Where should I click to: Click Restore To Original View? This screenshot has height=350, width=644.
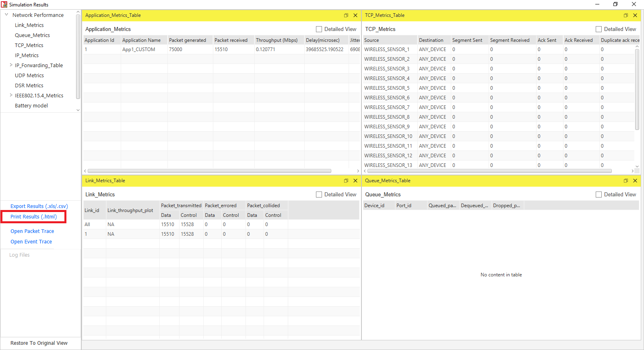coord(39,343)
